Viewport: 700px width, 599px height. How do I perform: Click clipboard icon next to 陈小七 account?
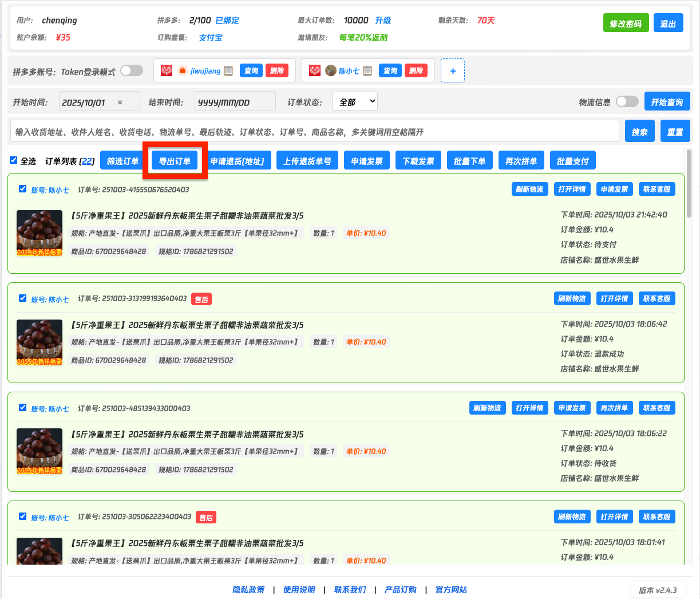point(367,71)
